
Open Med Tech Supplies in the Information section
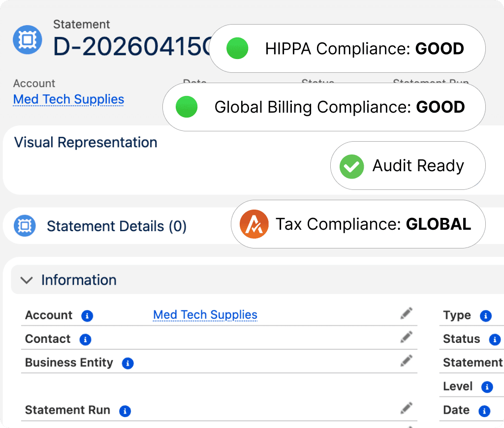point(205,314)
